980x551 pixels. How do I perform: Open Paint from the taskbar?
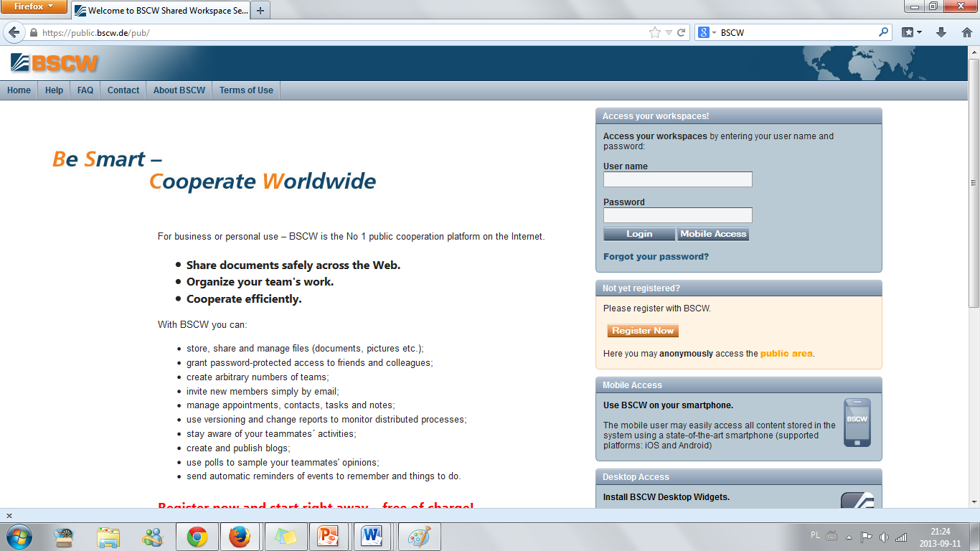click(418, 537)
